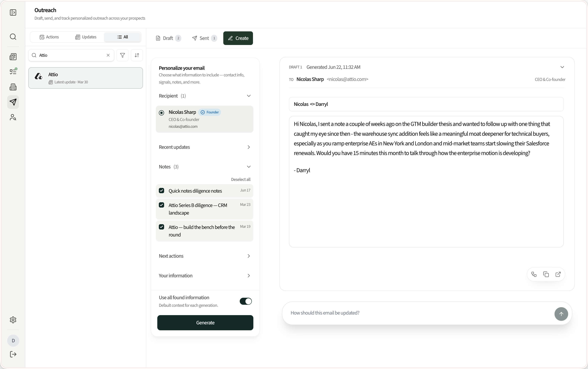The image size is (588, 369).
Task: Collapse Draft 1 with the chevron
Action: (x=562, y=67)
